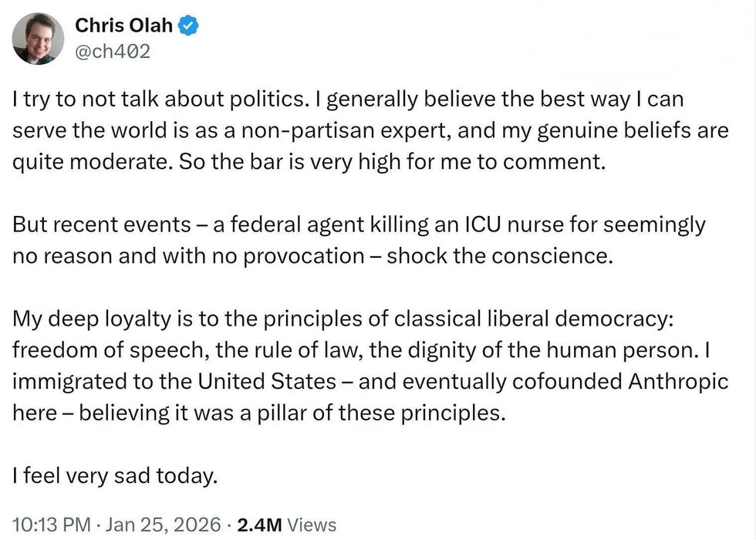
Task: Click the 10:13 PM timestamp
Action: (51, 525)
